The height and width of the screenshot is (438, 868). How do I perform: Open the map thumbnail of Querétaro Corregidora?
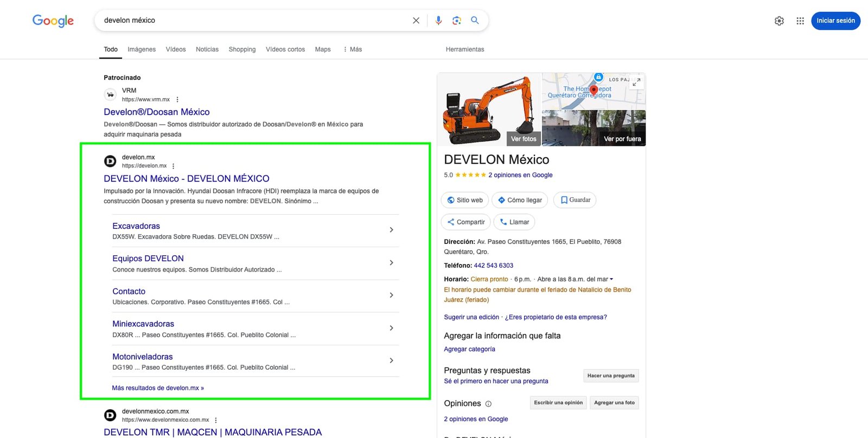click(x=594, y=91)
